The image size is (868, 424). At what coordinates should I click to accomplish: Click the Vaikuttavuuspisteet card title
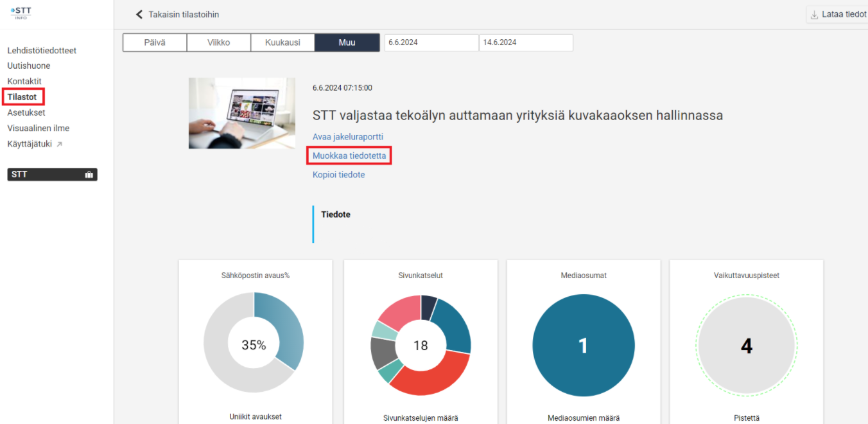click(x=747, y=276)
